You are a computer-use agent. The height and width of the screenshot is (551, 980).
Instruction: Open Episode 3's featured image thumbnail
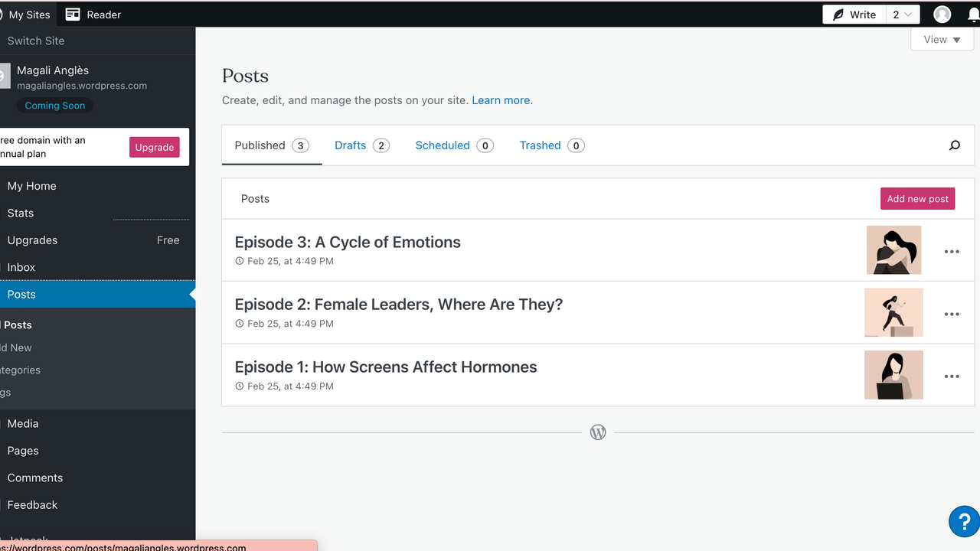click(893, 250)
